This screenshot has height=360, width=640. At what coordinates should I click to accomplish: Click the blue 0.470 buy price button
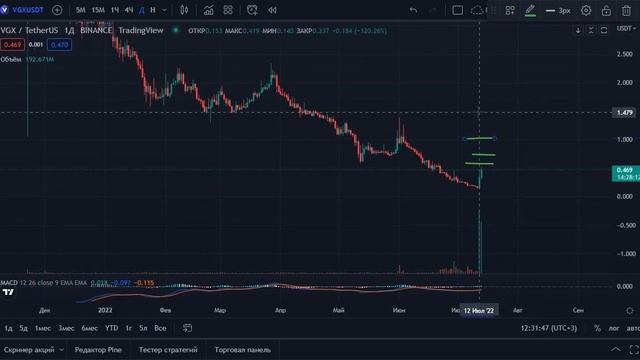point(59,44)
